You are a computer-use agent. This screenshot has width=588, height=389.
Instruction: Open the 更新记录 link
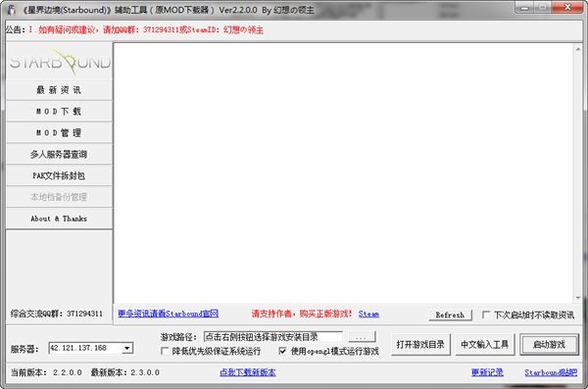click(487, 372)
